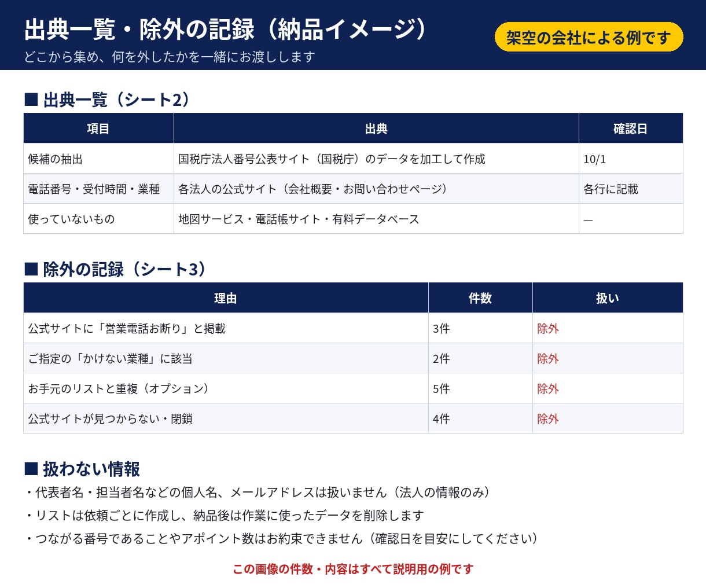Click the 理由 column header
Viewport: 706px width, 588px height.
[226, 298]
